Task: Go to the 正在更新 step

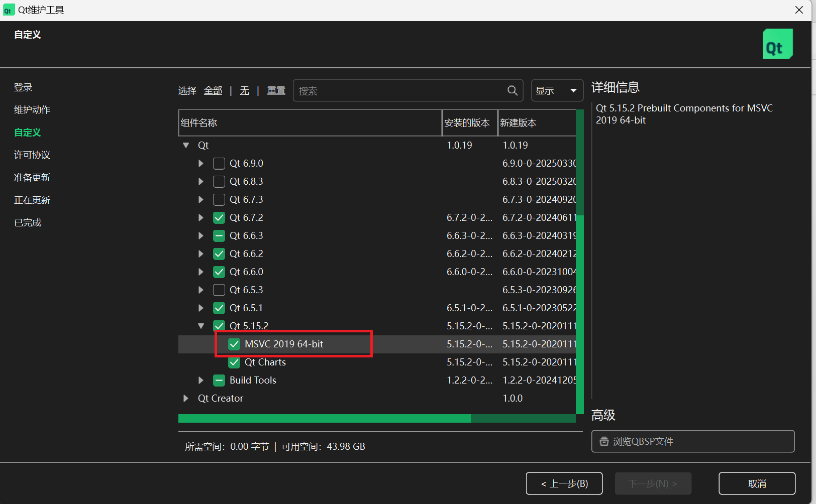Action: 32,200
